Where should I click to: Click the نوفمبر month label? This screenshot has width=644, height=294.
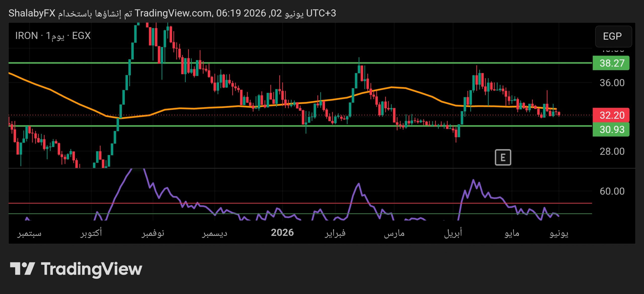[153, 233]
